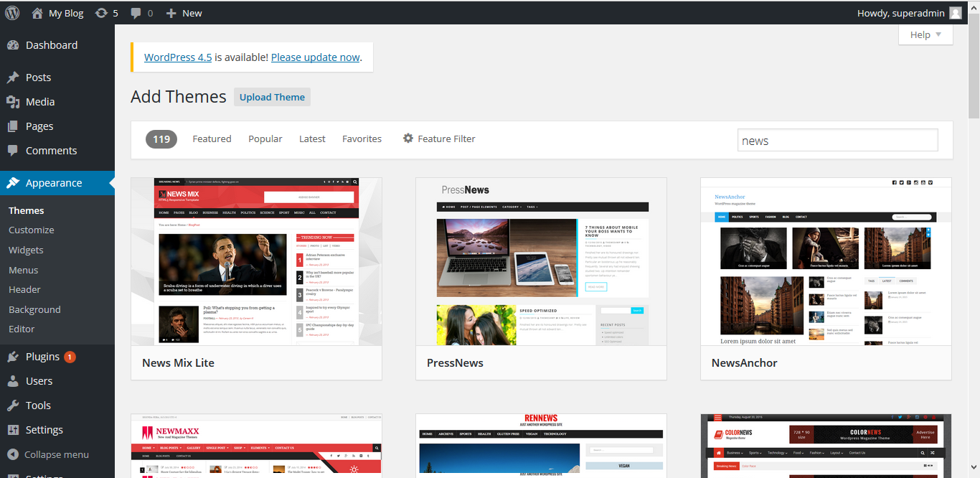Screen dimensions: 980x478
Task: Open the ColorNews theme thumbnail
Action: (x=826, y=446)
